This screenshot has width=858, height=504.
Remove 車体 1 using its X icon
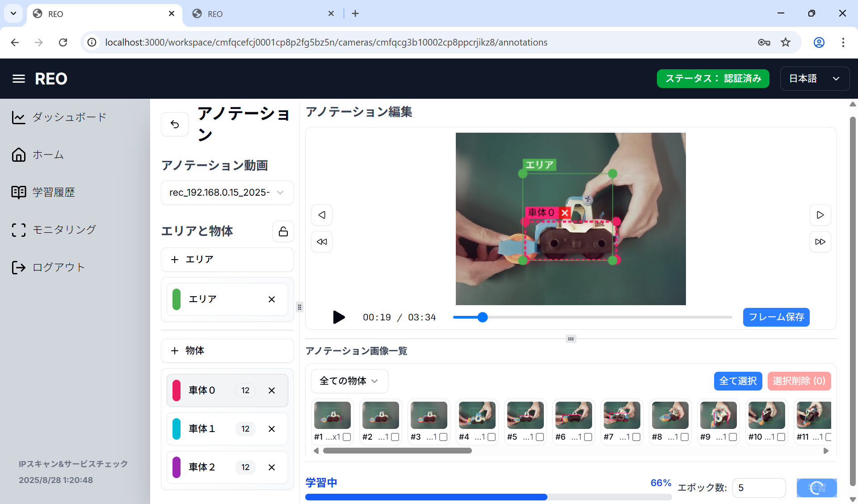tap(272, 429)
